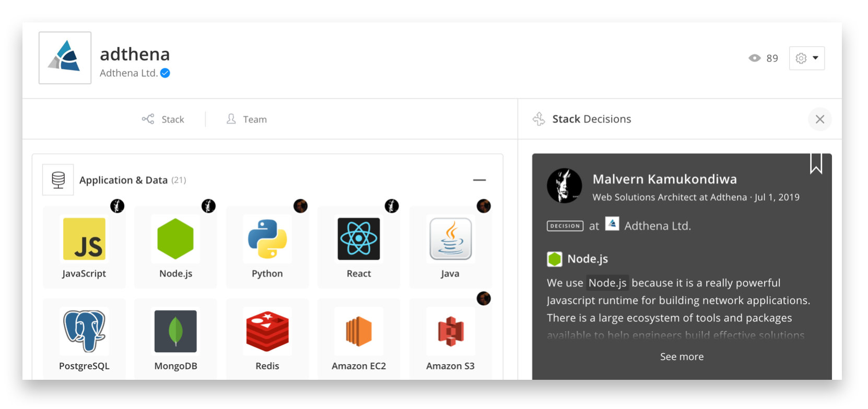Open the MongoDB leaf icon
The width and height of the screenshot is (868, 409).
tap(175, 331)
